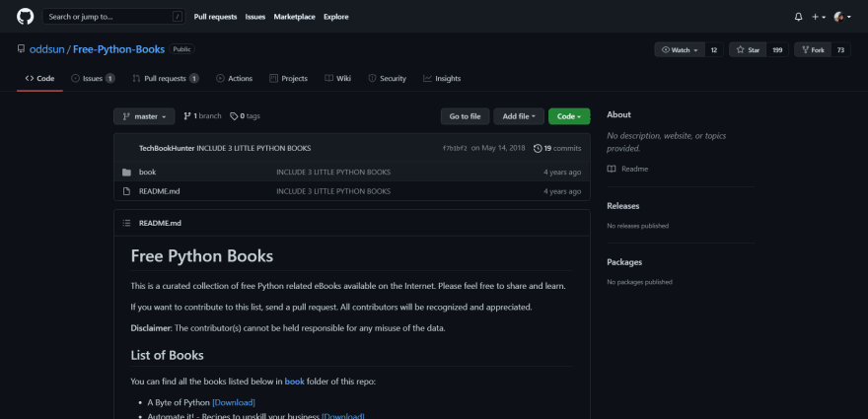This screenshot has height=419, width=868.
Task: Click the commits history clock icon
Action: (x=538, y=148)
